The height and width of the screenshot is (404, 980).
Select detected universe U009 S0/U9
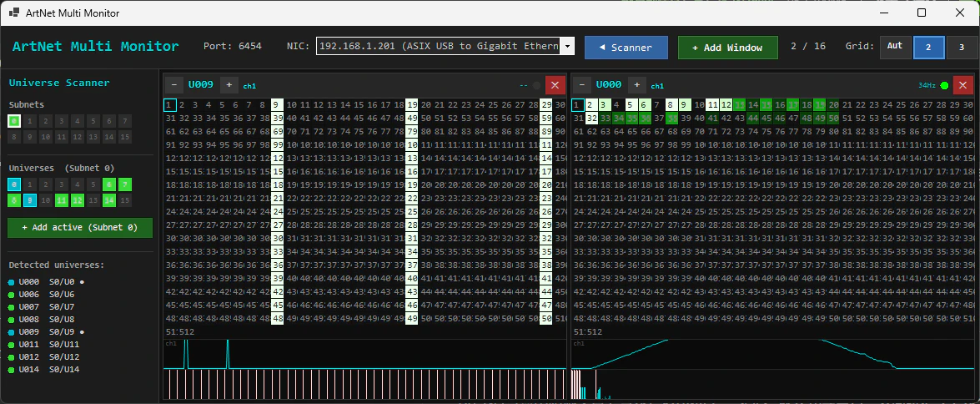[x=47, y=332]
